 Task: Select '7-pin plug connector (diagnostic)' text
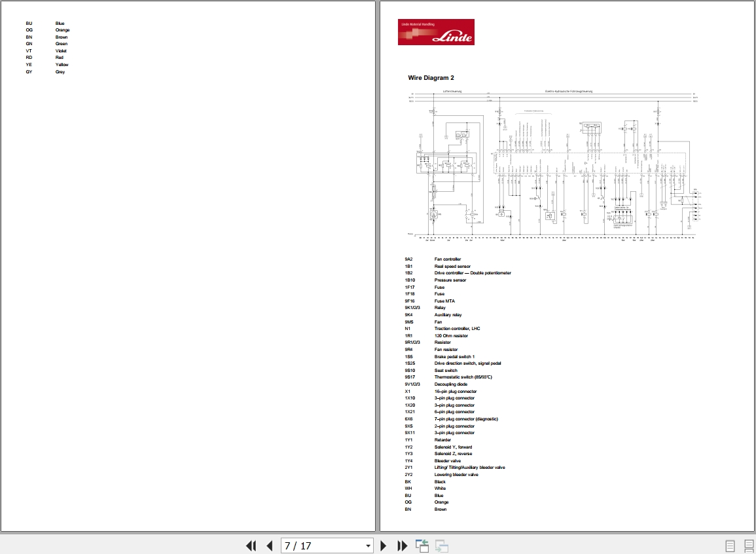466,419
